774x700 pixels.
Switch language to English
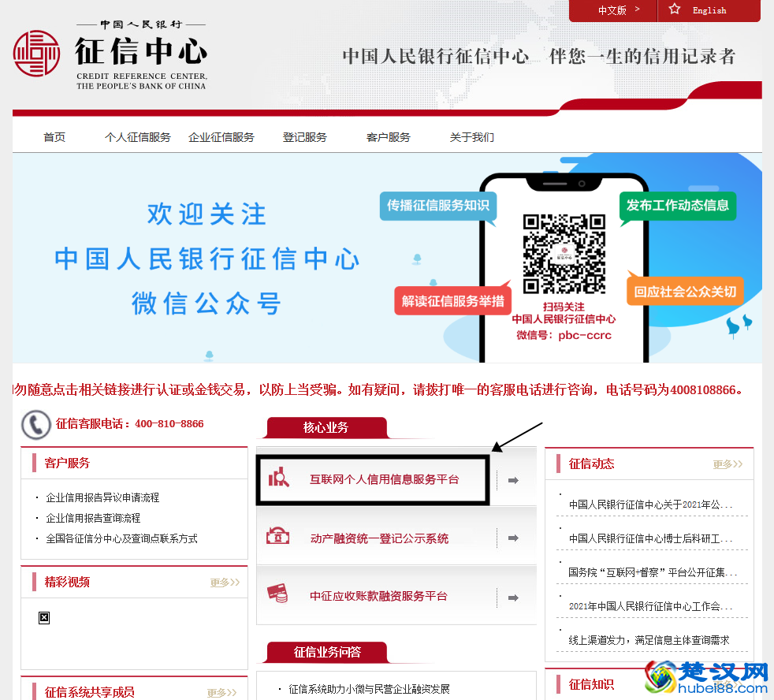tap(709, 10)
